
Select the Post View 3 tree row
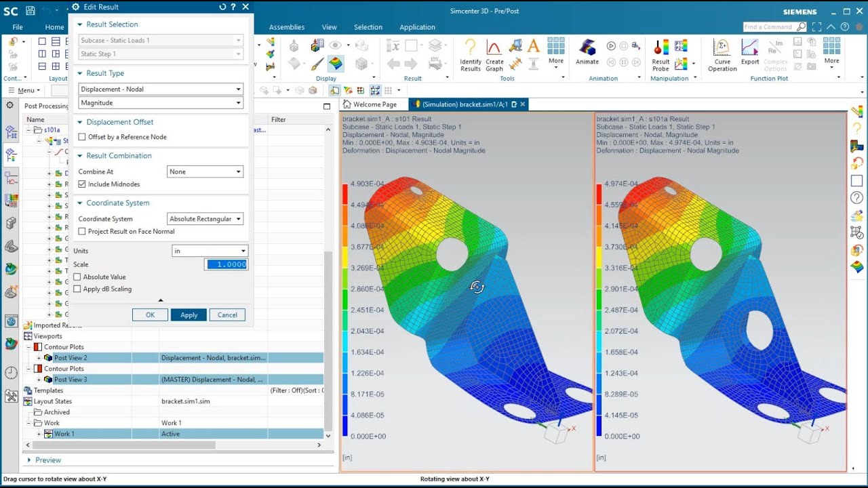tap(173, 380)
